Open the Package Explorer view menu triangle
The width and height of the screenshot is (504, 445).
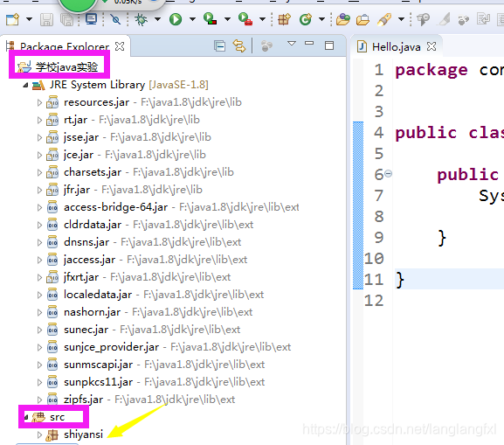click(292, 43)
